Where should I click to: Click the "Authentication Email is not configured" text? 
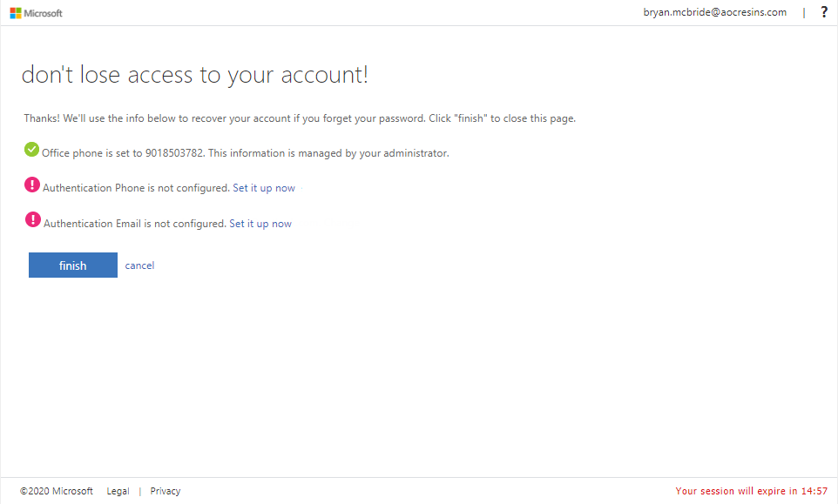(135, 224)
